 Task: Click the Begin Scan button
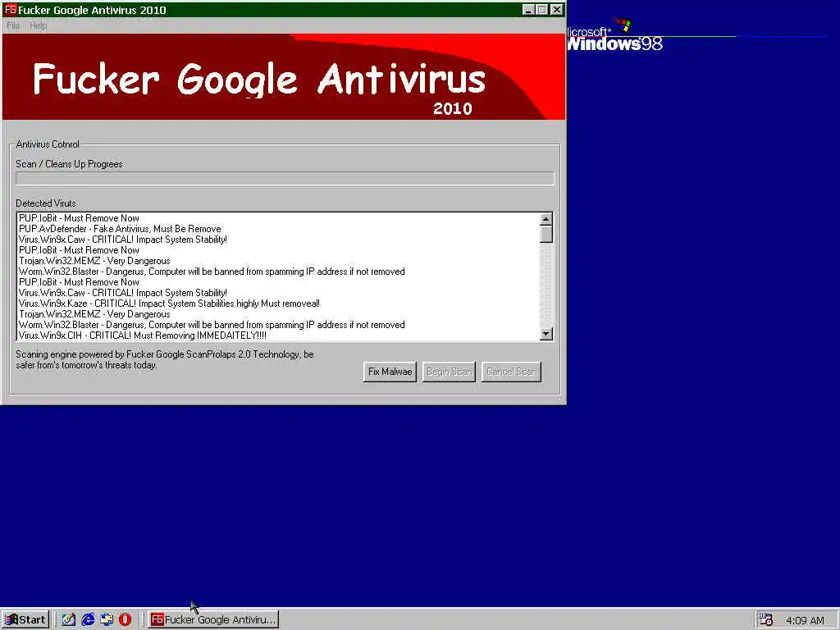click(449, 372)
